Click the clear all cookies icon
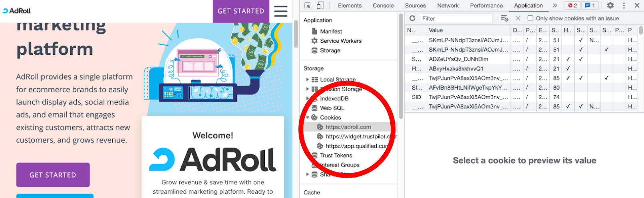The image size is (644, 198). tap(504, 18)
